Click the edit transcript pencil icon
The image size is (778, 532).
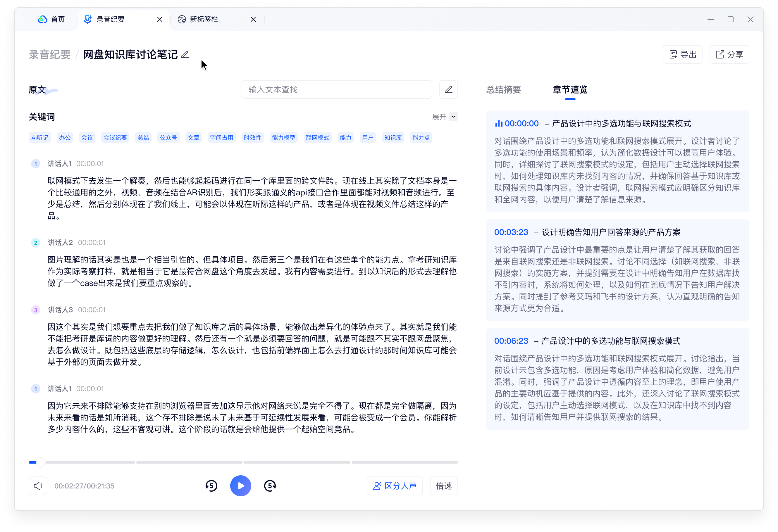[448, 90]
